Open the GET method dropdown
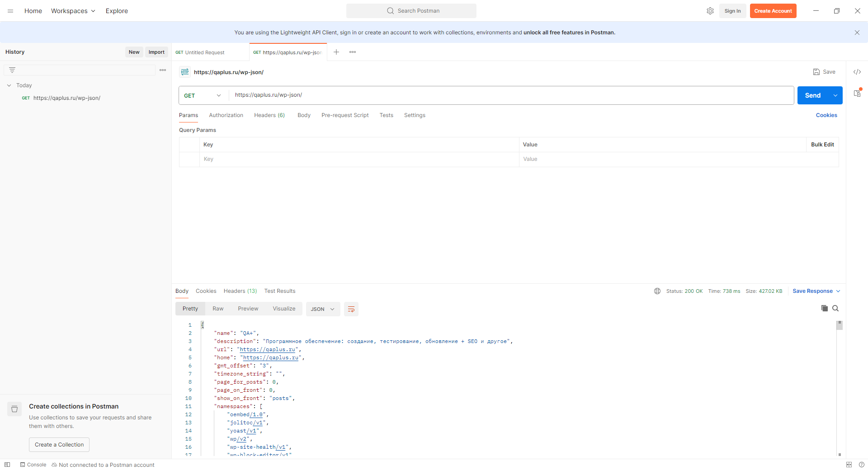This screenshot has width=868, height=470. coord(203,95)
